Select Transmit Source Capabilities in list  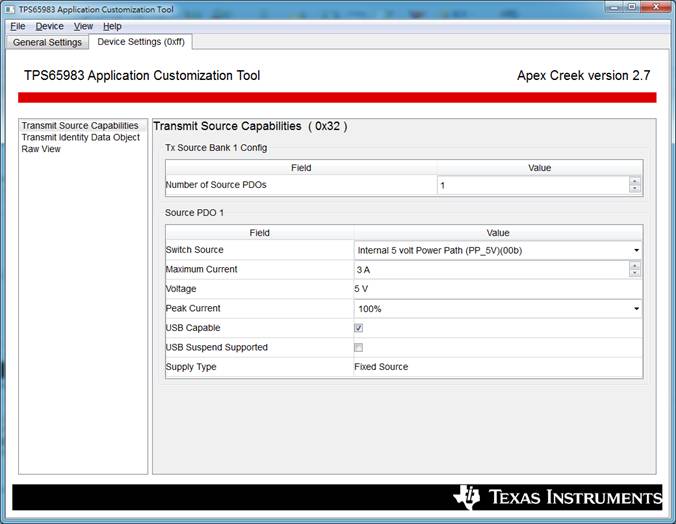(80, 126)
